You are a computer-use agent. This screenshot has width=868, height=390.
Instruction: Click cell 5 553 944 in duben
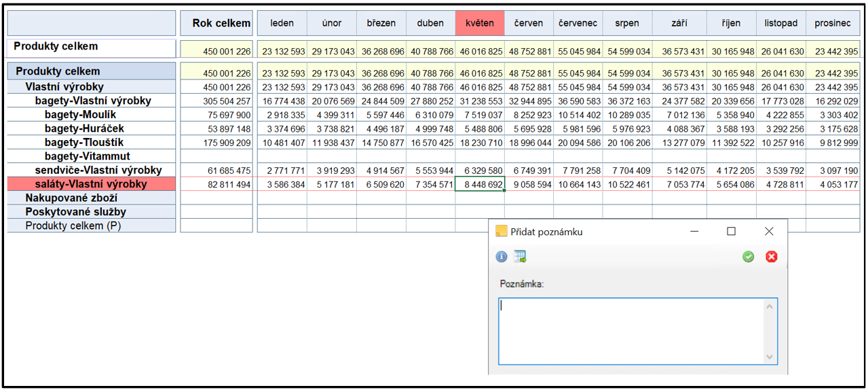tap(431, 171)
